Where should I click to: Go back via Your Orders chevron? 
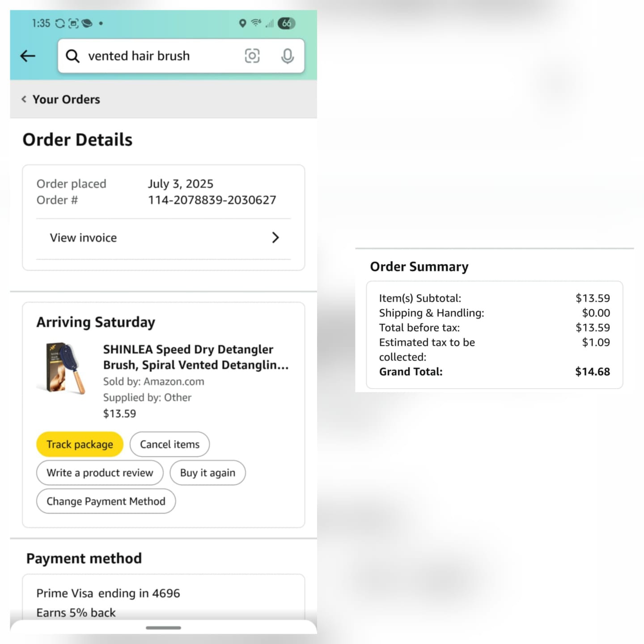click(24, 99)
